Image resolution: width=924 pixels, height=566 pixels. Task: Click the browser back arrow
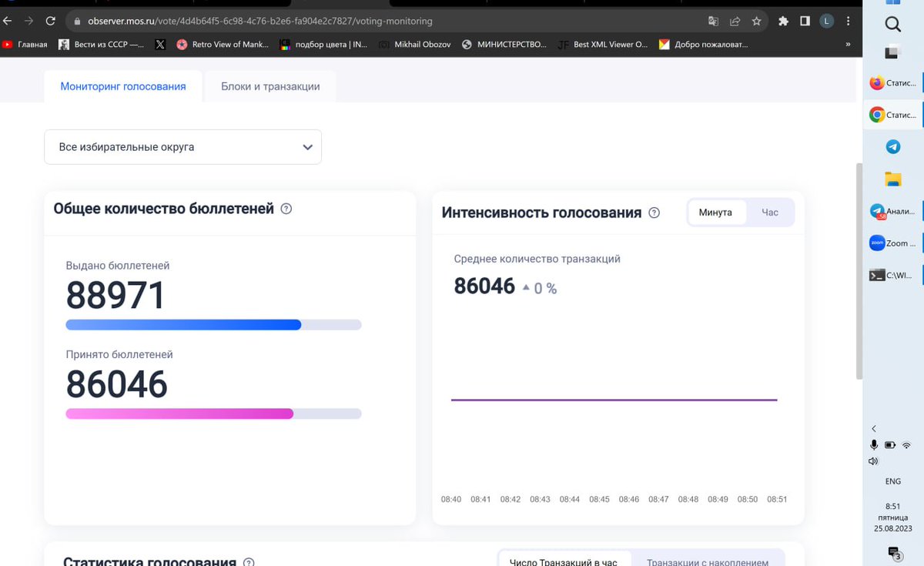[x=6, y=21]
